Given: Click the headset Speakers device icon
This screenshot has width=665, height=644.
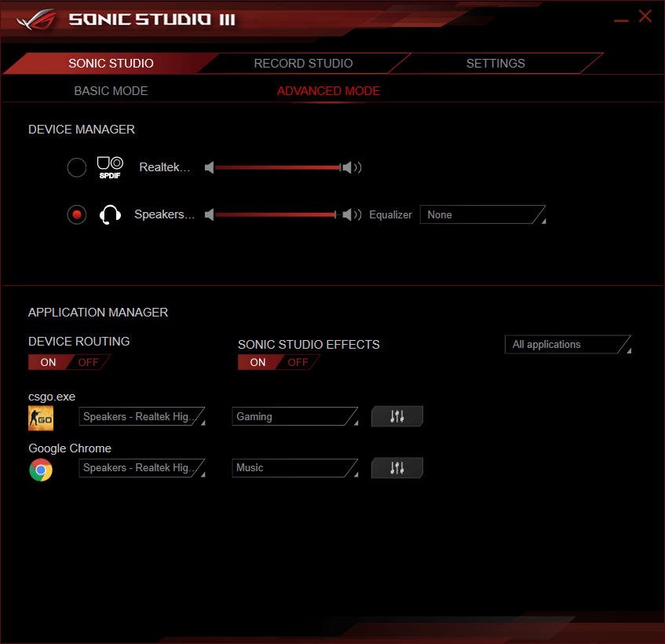Looking at the screenshot, I should pos(110,214).
